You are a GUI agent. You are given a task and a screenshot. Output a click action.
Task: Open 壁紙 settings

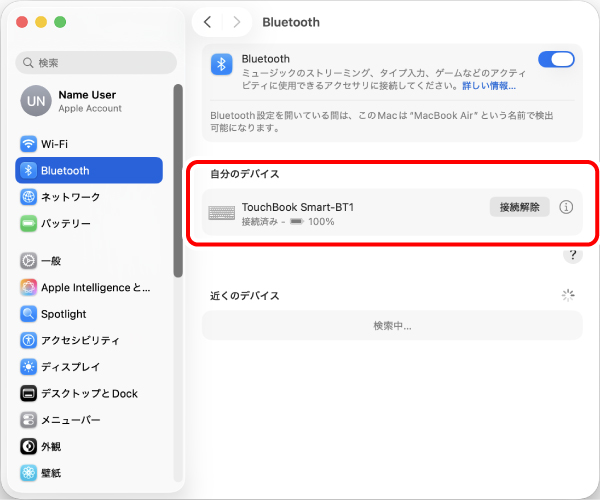coord(89,473)
